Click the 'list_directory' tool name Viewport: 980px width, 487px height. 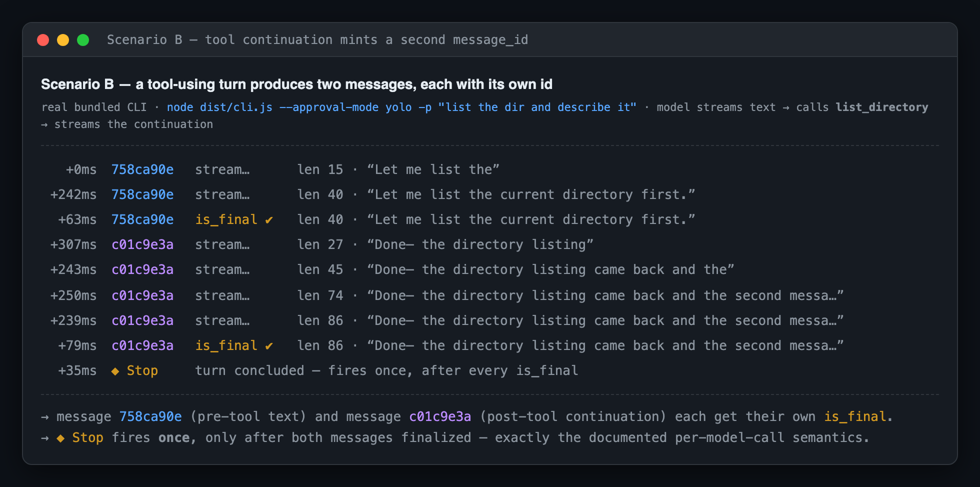pos(882,107)
